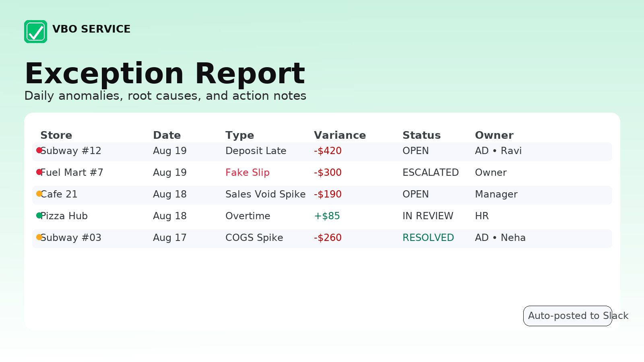The height and width of the screenshot is (362, 644).
Task: Click the Auto-posted to Slack button
Action: (568, 316)
